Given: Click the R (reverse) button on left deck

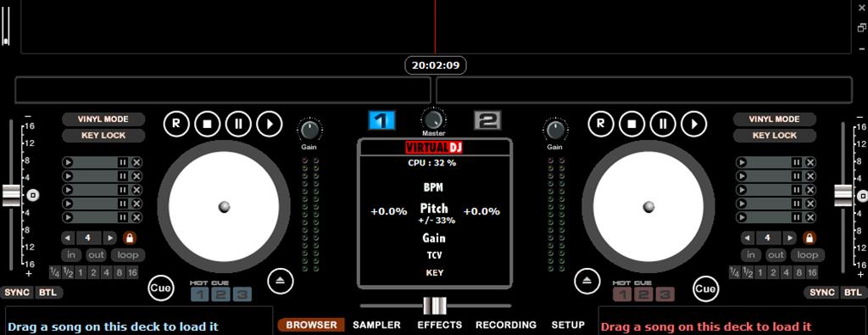Looking at the screenshot, I should click(176, 124).
